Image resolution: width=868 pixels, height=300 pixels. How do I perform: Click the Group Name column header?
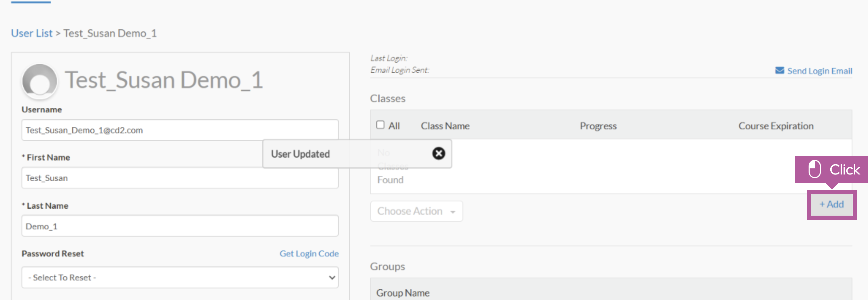[x=403, y=293]
